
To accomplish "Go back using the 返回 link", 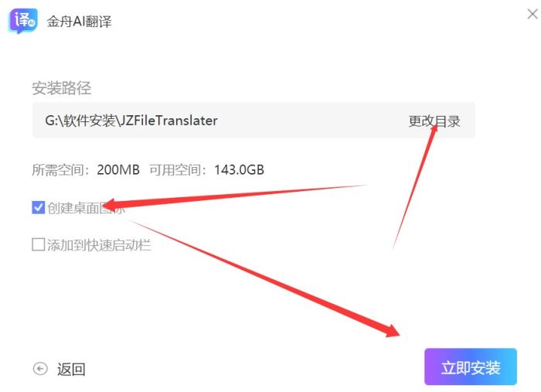I will (71, 369).
